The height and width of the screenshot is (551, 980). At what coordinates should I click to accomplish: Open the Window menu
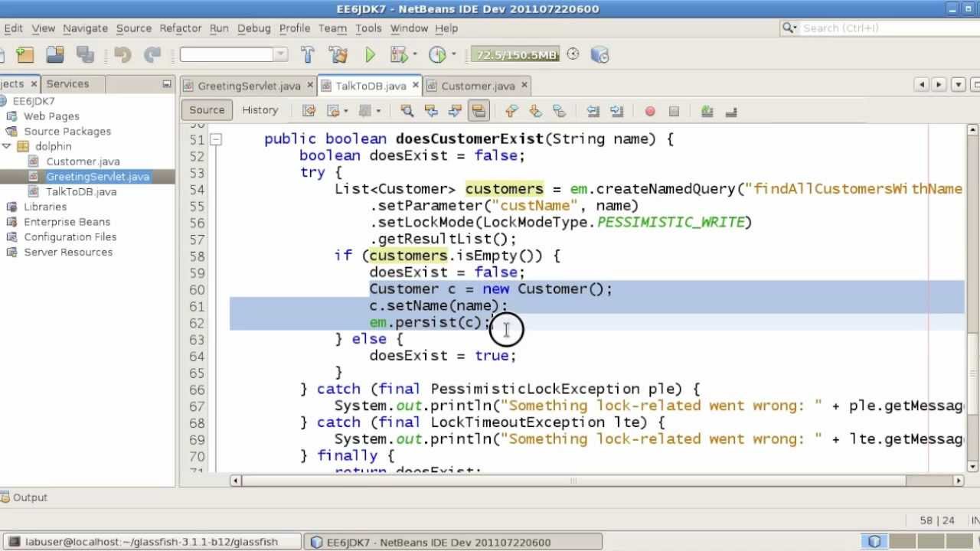point(409,28)
